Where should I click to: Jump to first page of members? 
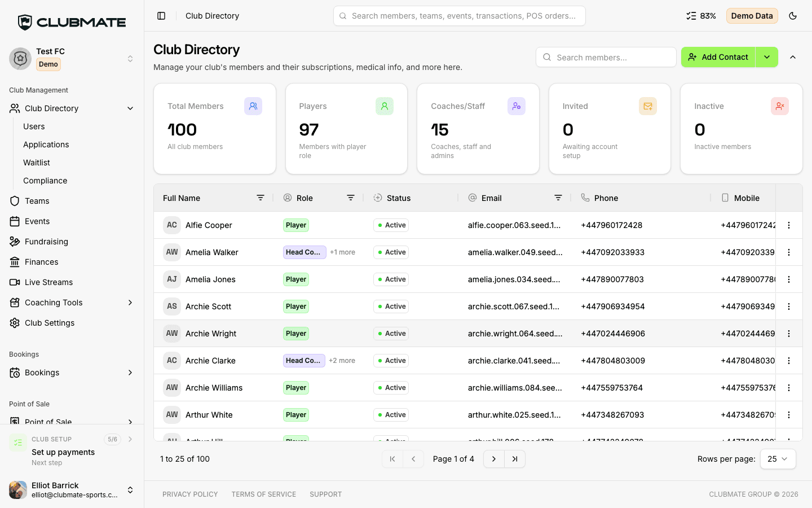(x=392, y=459)
